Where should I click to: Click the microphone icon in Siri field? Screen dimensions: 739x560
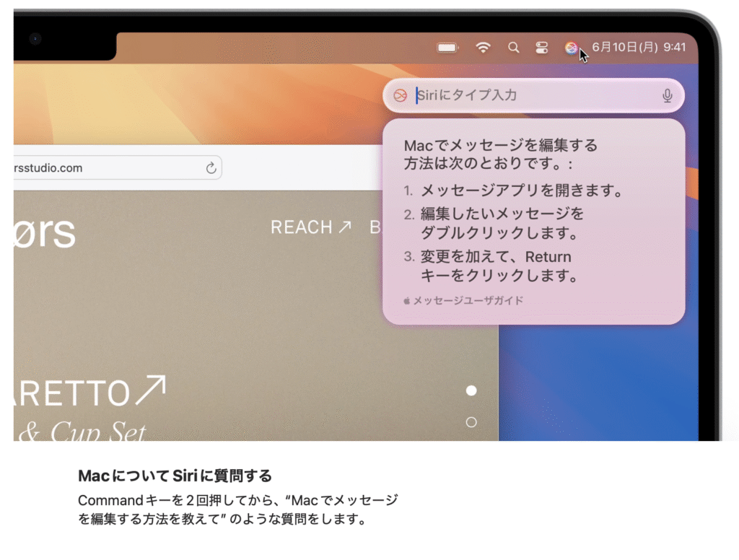[x=667, y=96]
